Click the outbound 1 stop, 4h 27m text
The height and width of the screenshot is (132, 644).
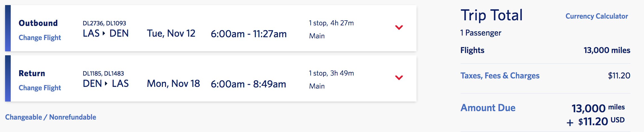[331, 23]
